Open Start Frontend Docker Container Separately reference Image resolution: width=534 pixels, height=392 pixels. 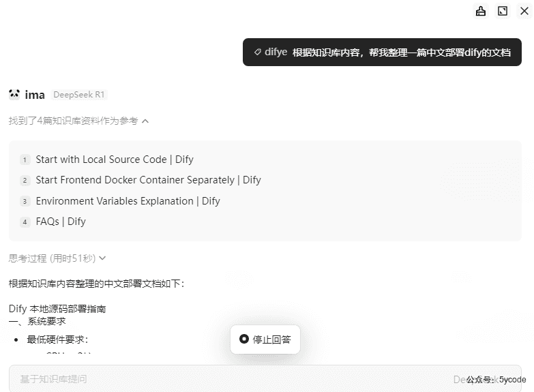click(x=148, y=180)
